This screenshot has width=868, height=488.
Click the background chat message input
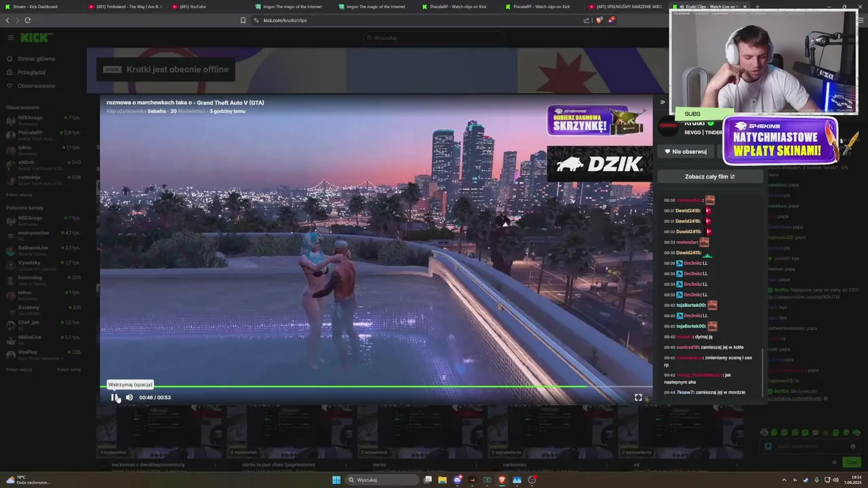[x=810, y=447]
